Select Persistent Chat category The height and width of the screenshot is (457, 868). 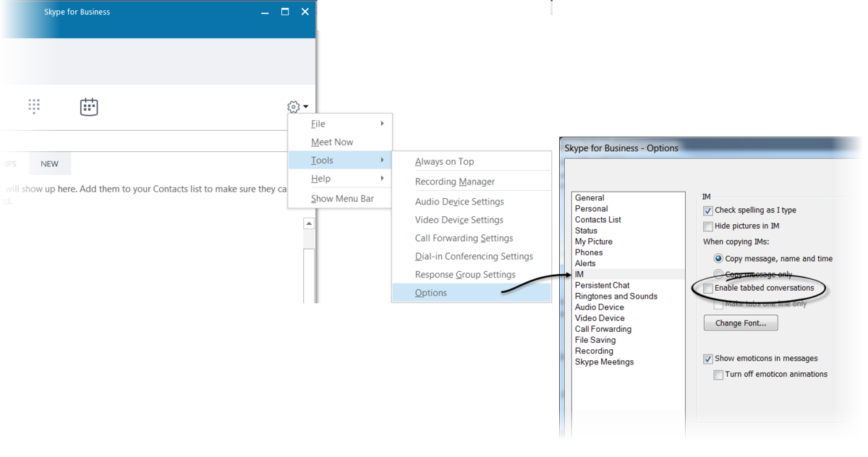[x=628, y=285]
